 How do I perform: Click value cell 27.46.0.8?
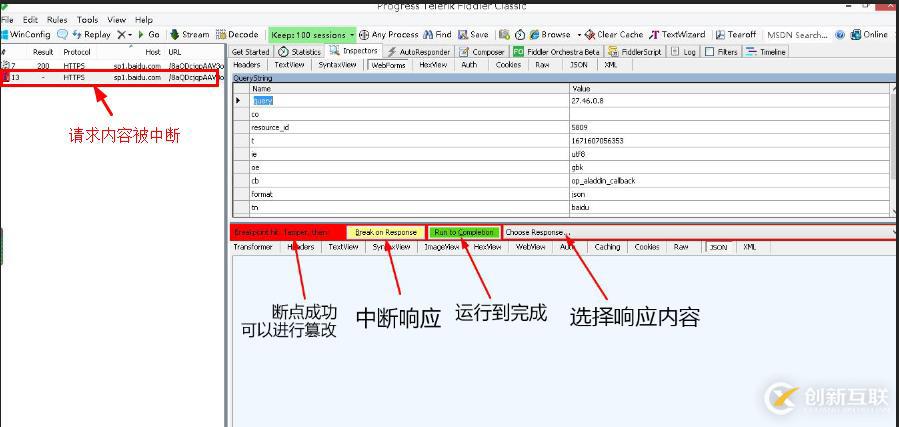[x=730, y=100]
